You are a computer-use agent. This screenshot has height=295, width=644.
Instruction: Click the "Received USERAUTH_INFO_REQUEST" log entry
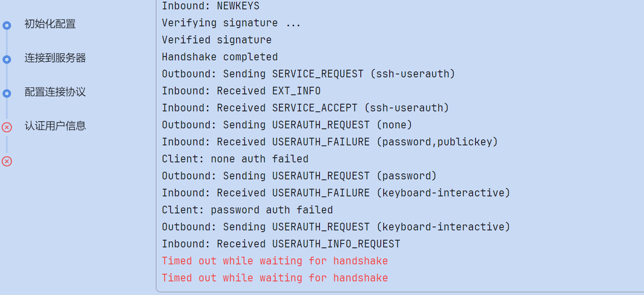281,244
